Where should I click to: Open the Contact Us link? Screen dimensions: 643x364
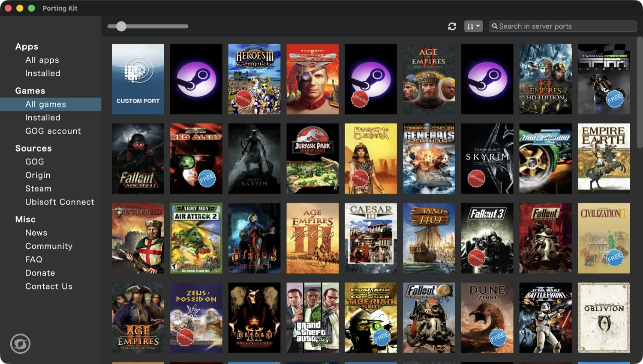click(49, 286)
